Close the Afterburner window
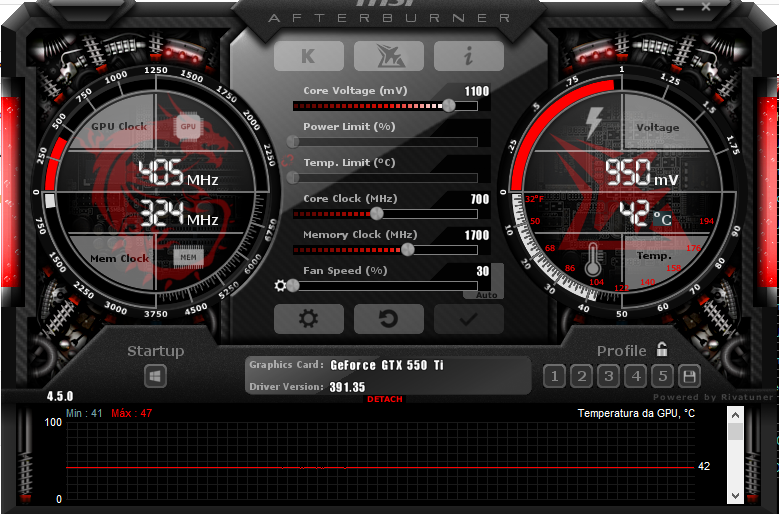 click(x=706, y=7)
